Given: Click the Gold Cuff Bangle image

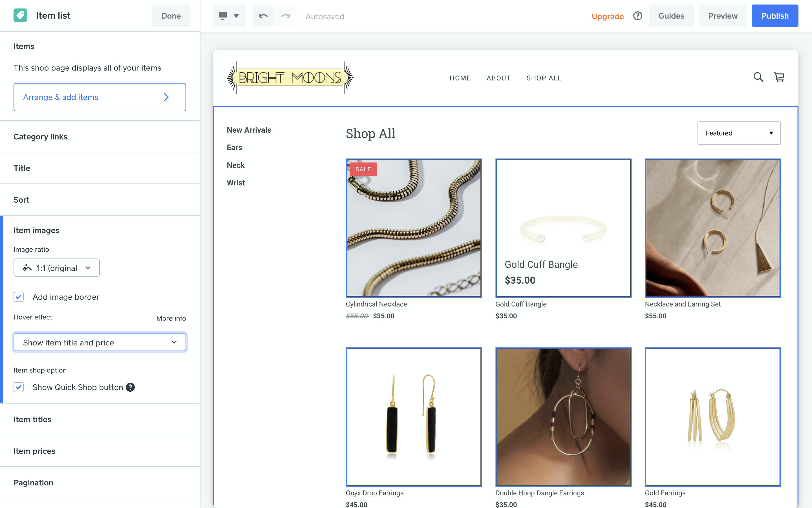Looking at the screenshot, I should [x=563, y=228].
